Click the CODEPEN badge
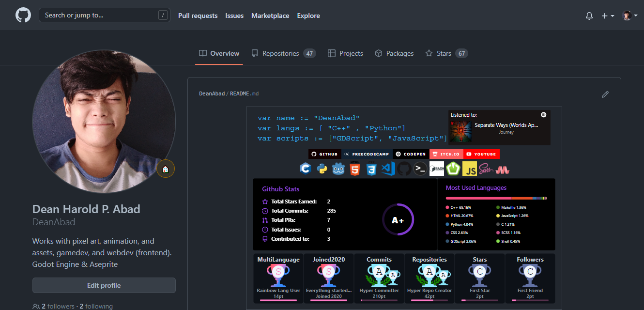The height and width of the screenshot is (310, 644). point(411,154)
